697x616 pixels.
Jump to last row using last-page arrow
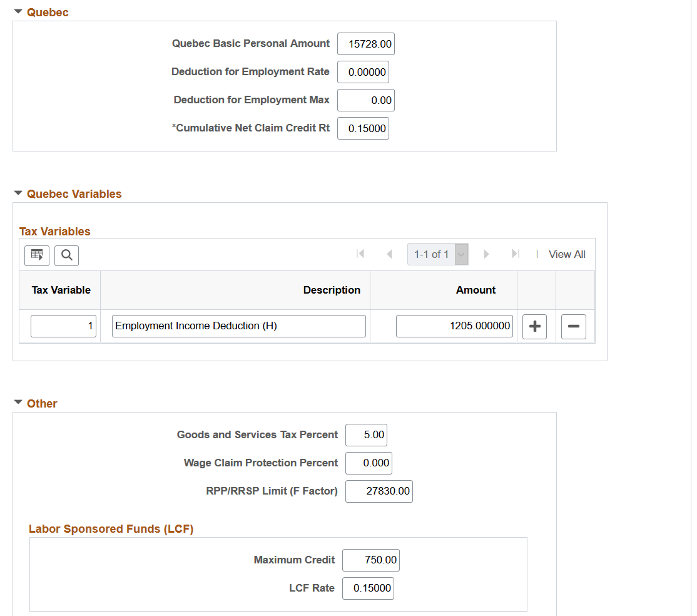pyautogui.click(x=515, y=254)
